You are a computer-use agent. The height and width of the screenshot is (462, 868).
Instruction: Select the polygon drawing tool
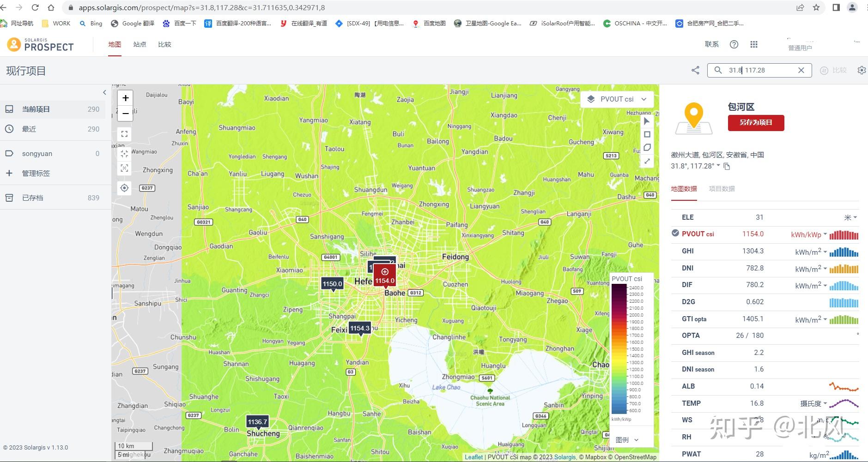coord(647,147)
